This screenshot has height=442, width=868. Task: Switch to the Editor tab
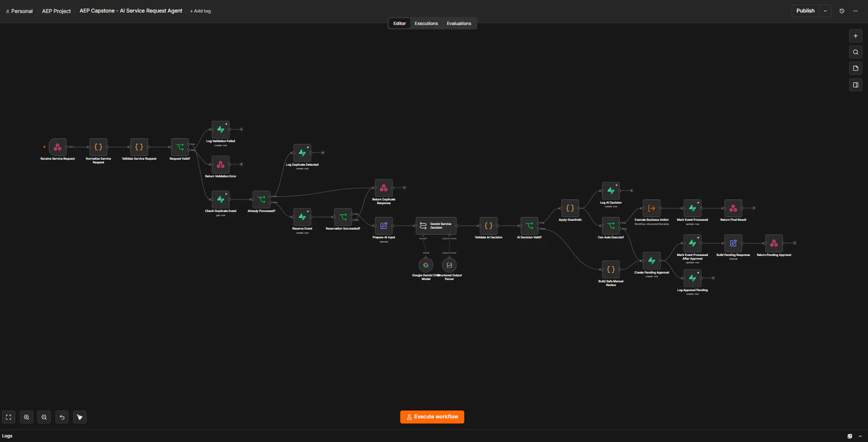[x=400, y=23]
